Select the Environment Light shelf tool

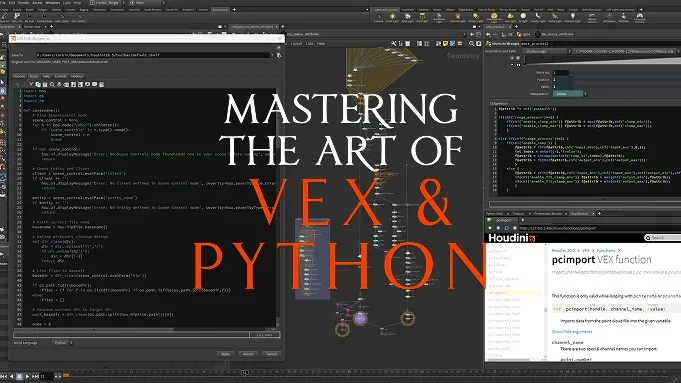coord(494,17)
